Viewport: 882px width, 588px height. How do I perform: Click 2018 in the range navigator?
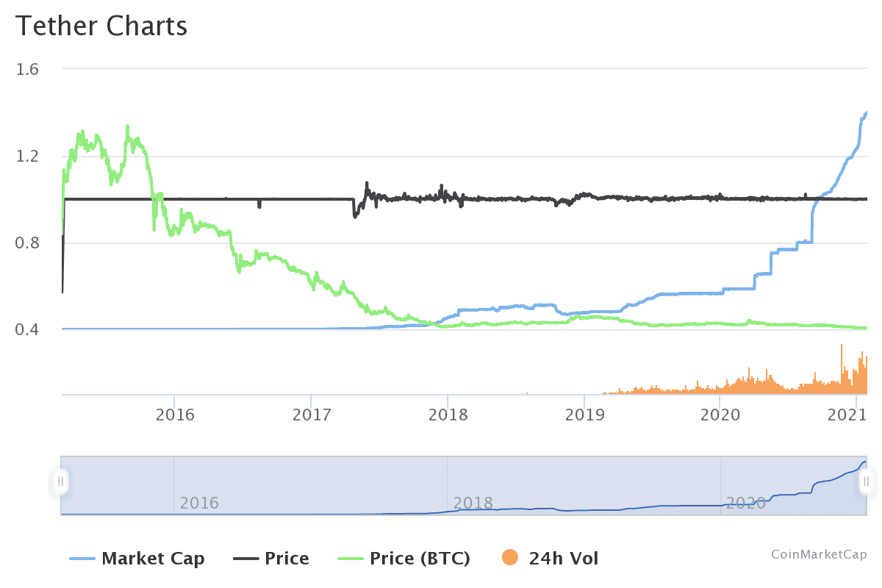(473, 503)
